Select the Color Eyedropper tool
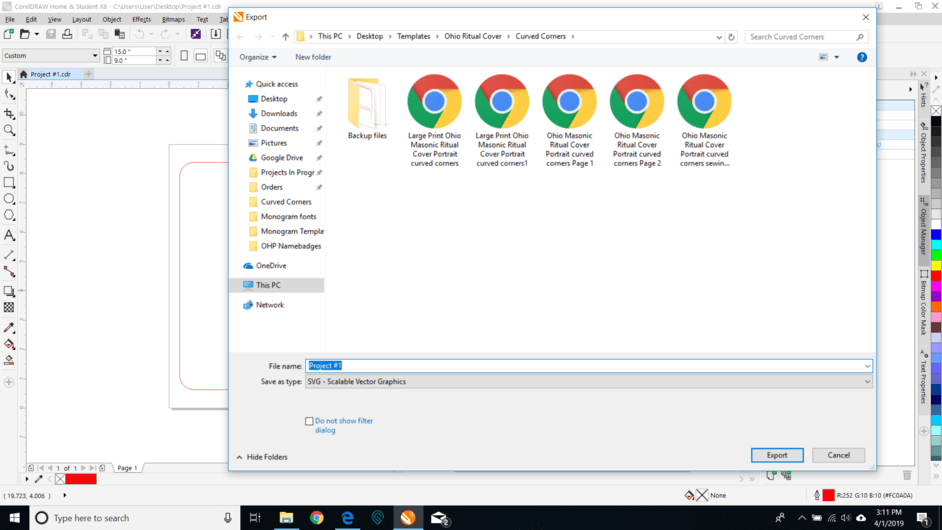 (9, 327)
